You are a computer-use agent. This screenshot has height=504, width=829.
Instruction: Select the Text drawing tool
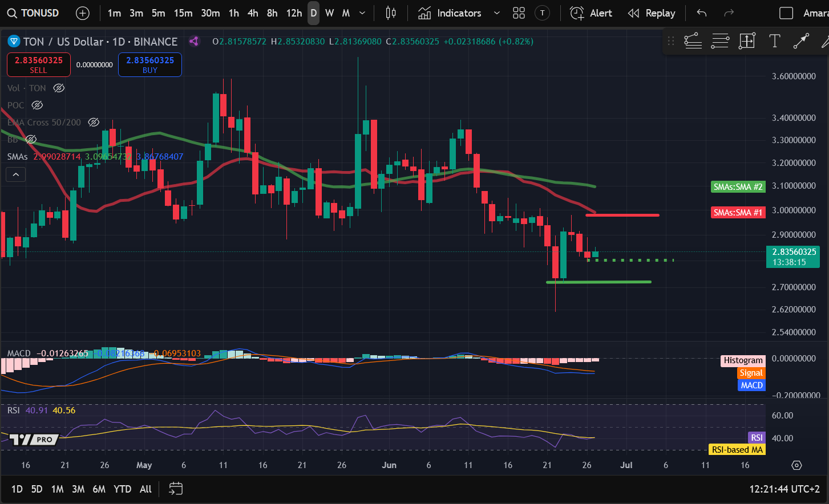pyautogui.click(x=774, y=40)
